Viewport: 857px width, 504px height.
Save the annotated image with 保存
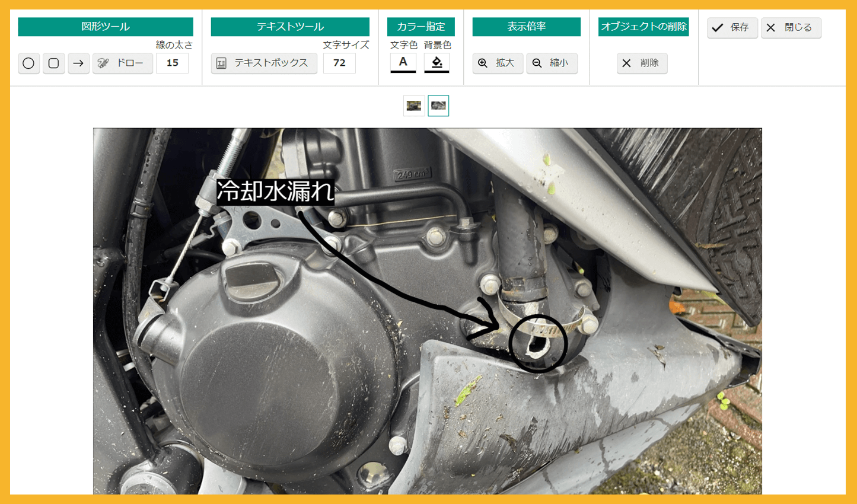[732, 27]
